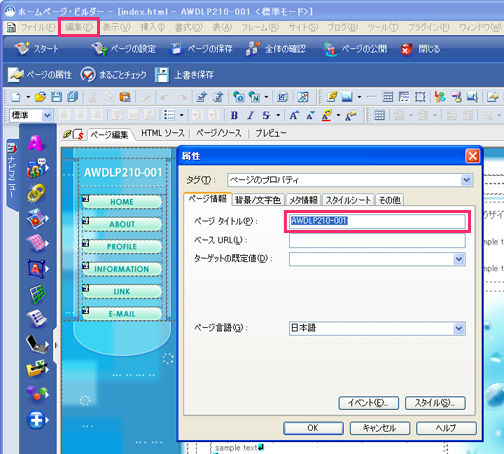Select the HOME navigation button on page
The height and width of the screenshot is (454, 504).
[122, 202]
